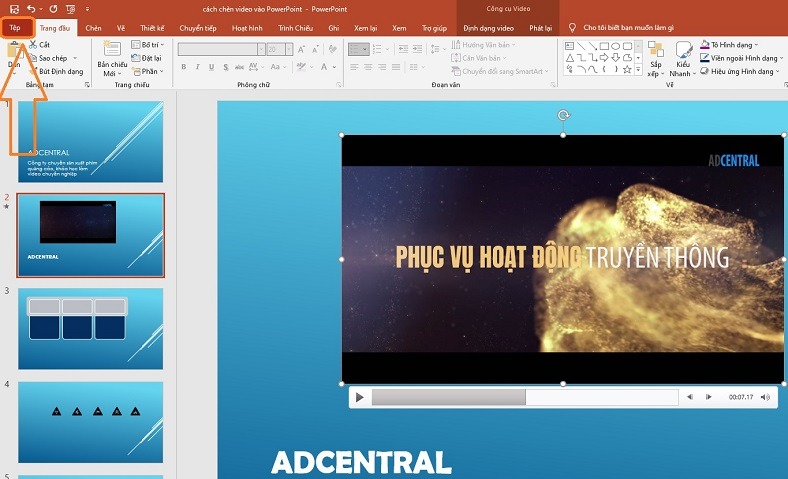Click the Đặt lại reset button

point(149,58)
